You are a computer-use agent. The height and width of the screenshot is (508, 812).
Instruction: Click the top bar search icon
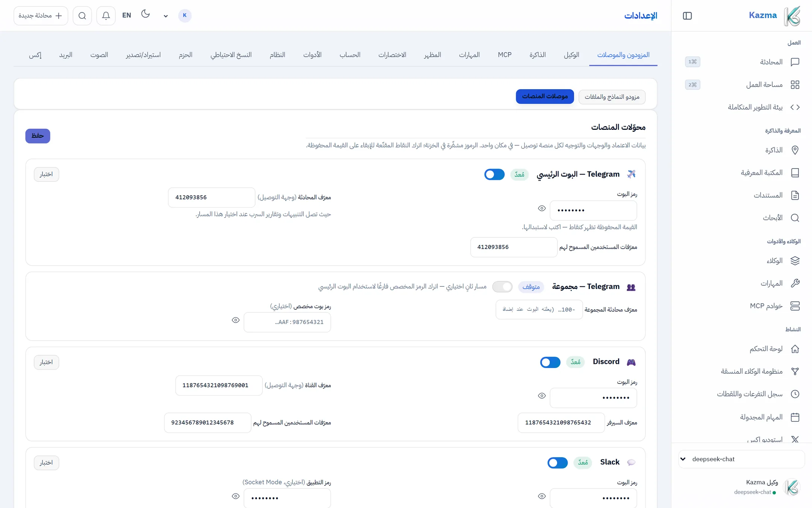tap(82, 15)
